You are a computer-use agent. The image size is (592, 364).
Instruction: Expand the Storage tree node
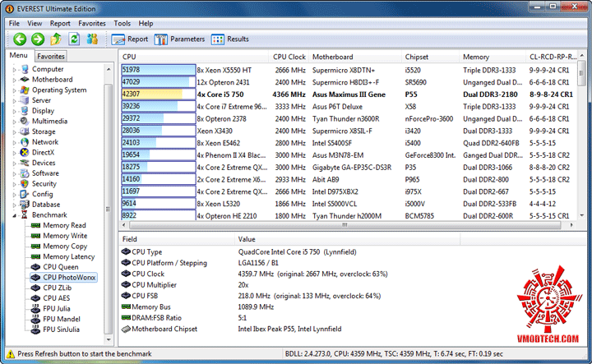tap(15, 132)
